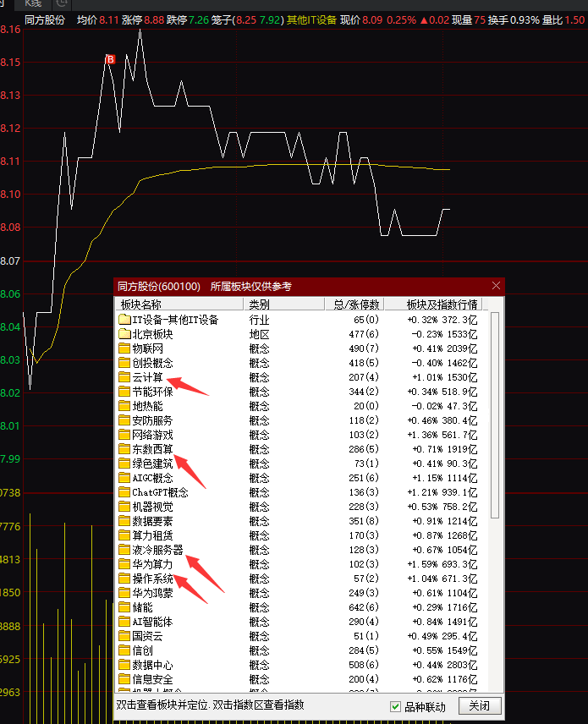Viewport: 588px width, 724px height.
Task: Click the 华为鸿蒙 folder icon
Action: coord(124,593)
